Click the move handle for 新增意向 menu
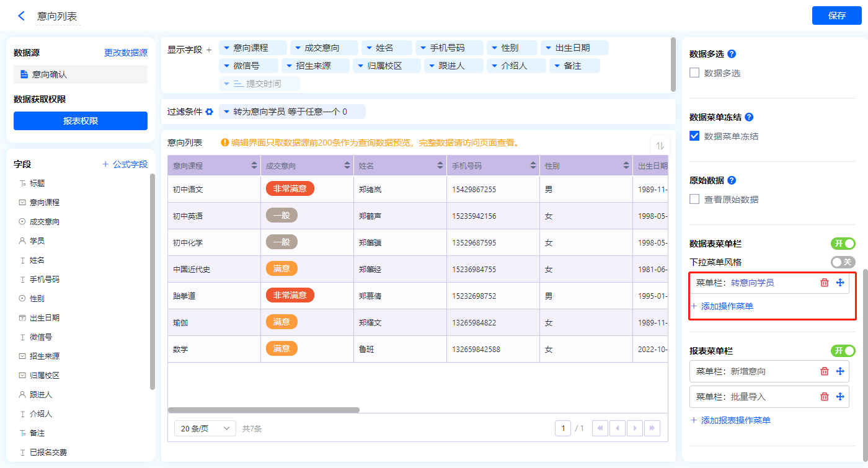The height and width of the screenshot is (468, 868). click(840, 371)
